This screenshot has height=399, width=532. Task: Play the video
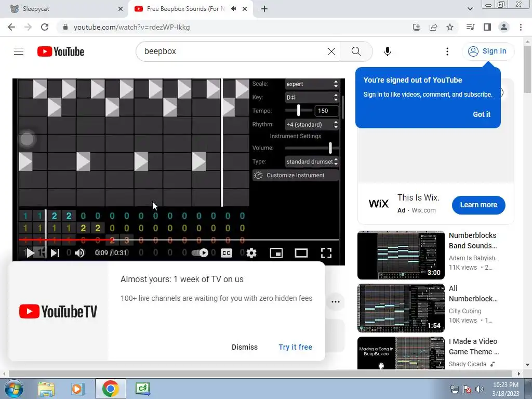point(30,253)
